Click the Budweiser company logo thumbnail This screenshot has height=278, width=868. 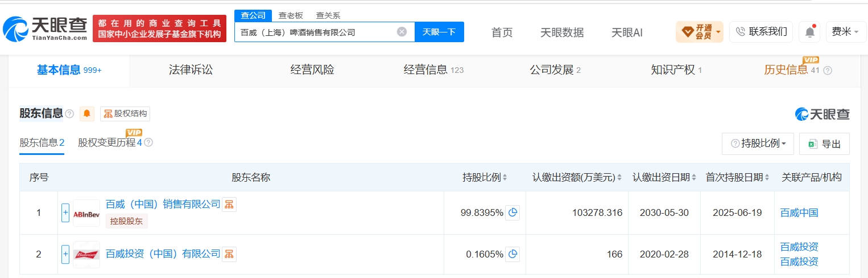86,255
